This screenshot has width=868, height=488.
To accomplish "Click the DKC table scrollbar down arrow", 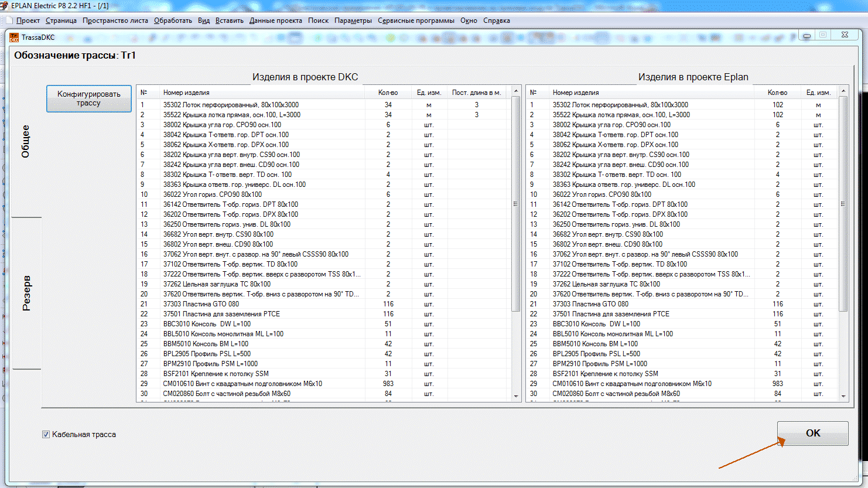I will [x=516, y=397].
